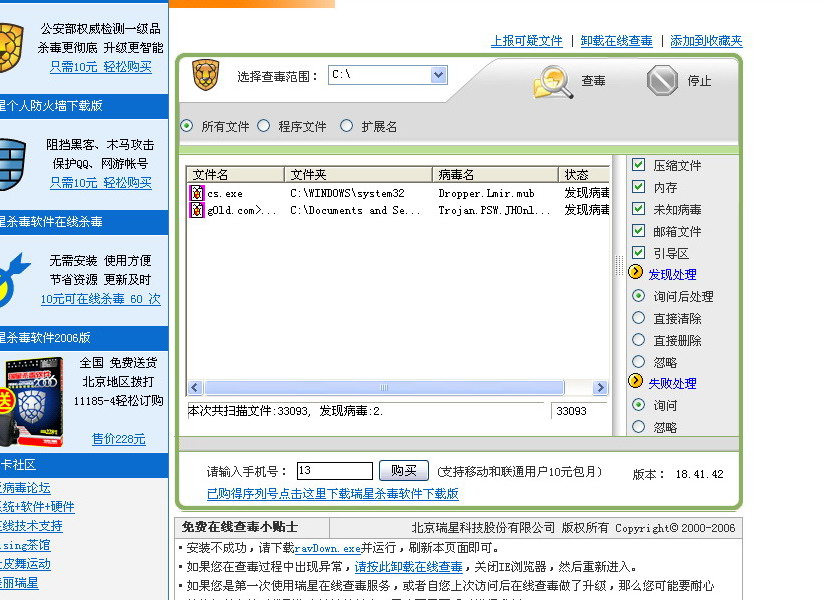Click the download link 已购得序列号点击这里下载
826x600 pixels.
(x=332, y=494)
